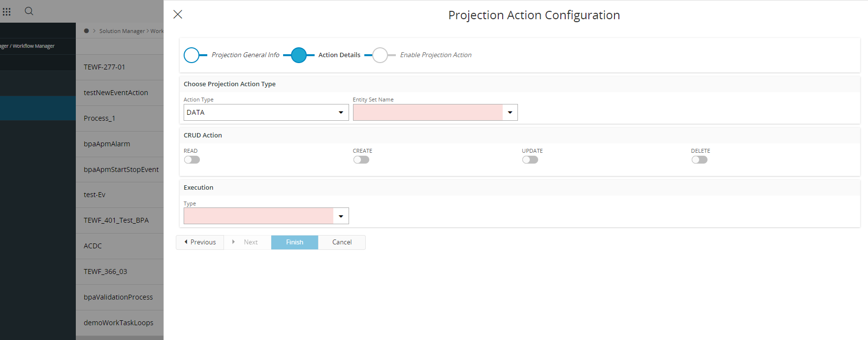The width and height of the screenshot is (868, 340).
Task: Close the Projection Action Configuration panel
Action: pyautogui.click(x=178, y=15)
